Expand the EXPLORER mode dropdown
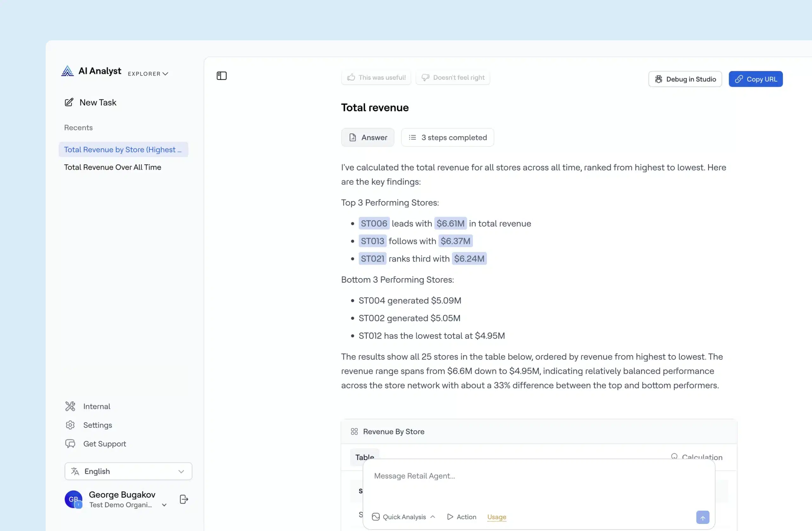Screen dimensions: 812x531 [x=148, y=74]
